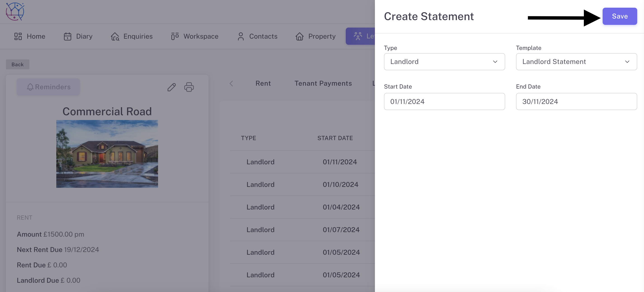Click the Reminders bell button
The width and height of the screenshot is (644, 292).
coord(48,87)
